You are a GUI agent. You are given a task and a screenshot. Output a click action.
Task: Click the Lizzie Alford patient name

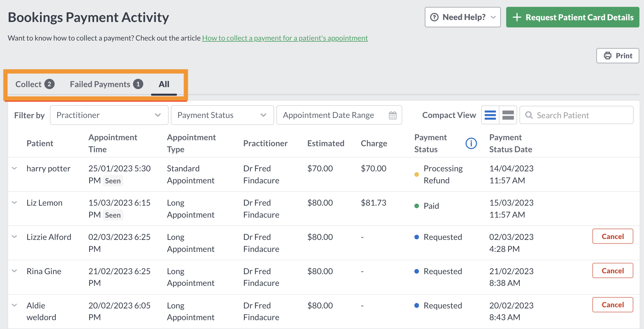pos(49,237)
